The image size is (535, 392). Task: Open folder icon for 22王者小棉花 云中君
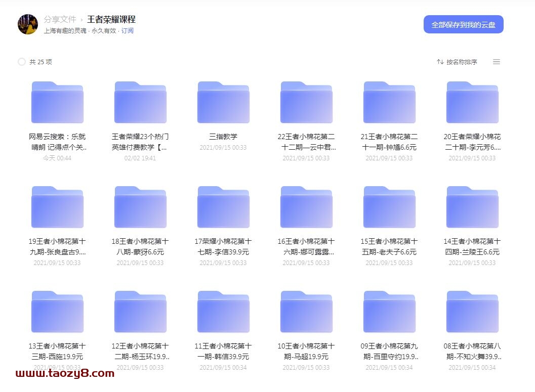(306, 102)
